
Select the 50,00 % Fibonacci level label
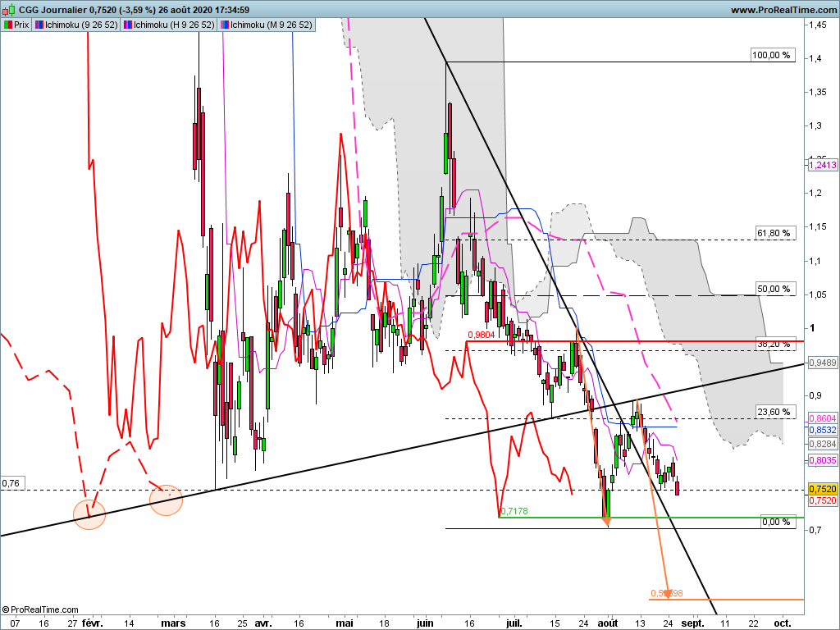point(774,289)
